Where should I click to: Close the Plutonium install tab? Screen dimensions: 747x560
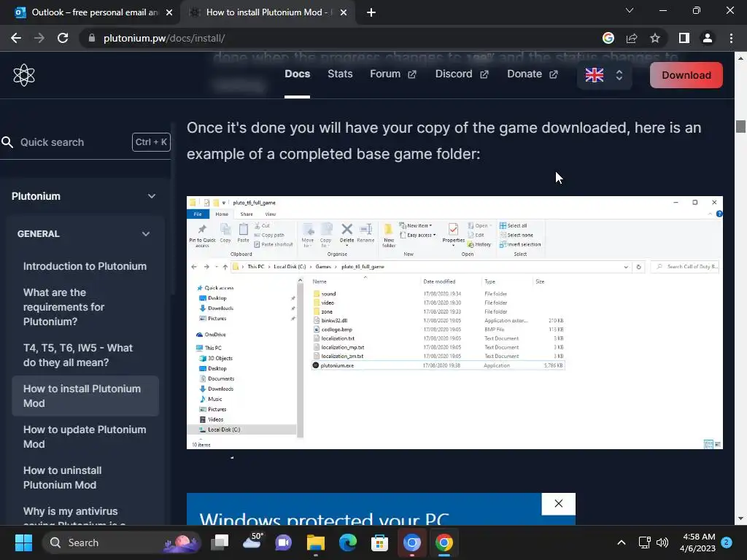(x=344, y=12)
